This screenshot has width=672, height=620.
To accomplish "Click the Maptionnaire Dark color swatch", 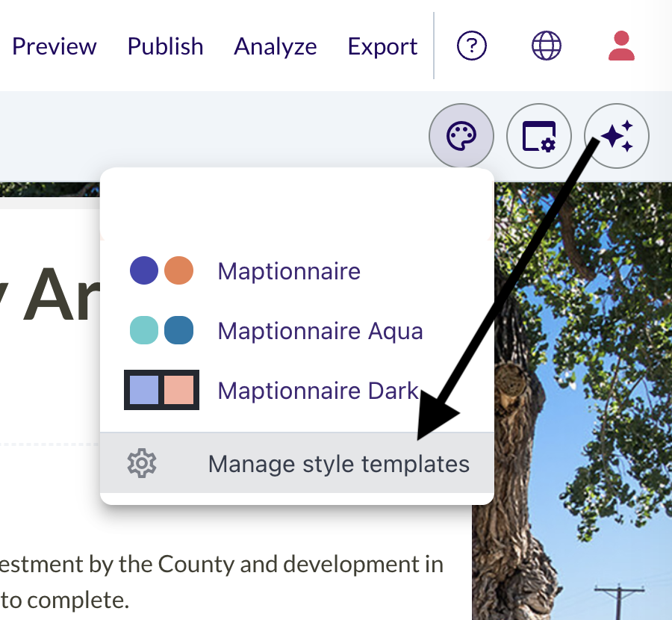I will (x=161, y=390).
